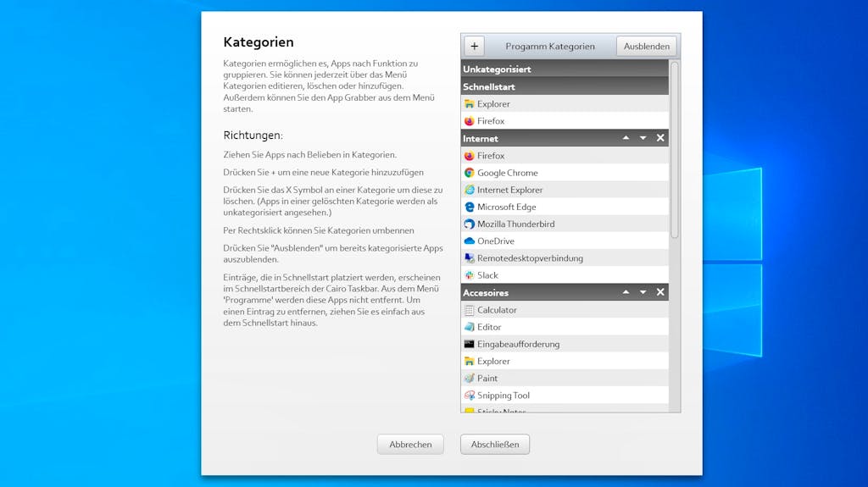Click the Microsoft Edge icon
Image resolution: width=868 pixels, height=487 pixels.
(470, 207)
